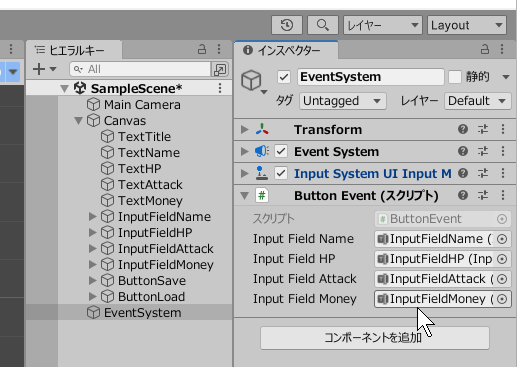
Task: Open the Layout dropdown
Action: pos(467,25)
